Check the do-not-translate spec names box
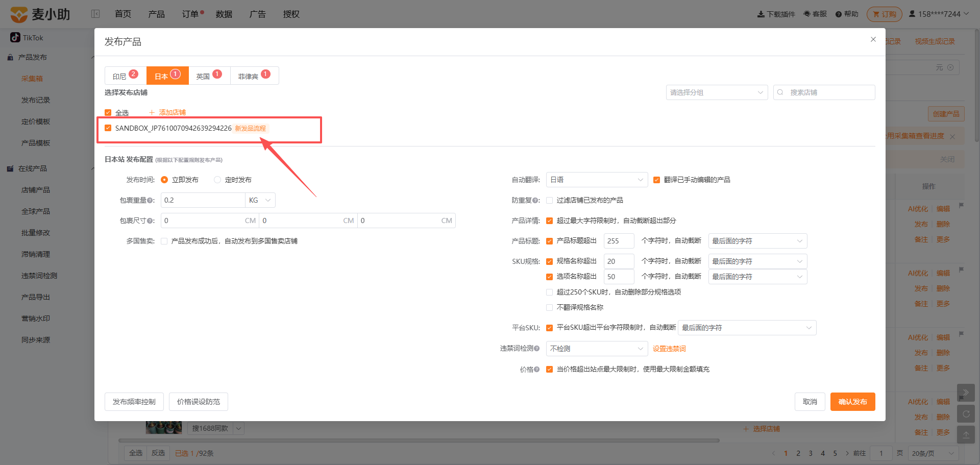Viewport: 980px width, 465px height. 549,307
